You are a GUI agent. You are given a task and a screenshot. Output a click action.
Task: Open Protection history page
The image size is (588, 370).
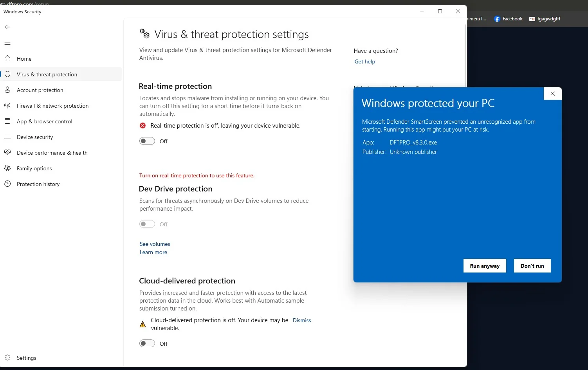pyautogui.click(x=61, y=184)
